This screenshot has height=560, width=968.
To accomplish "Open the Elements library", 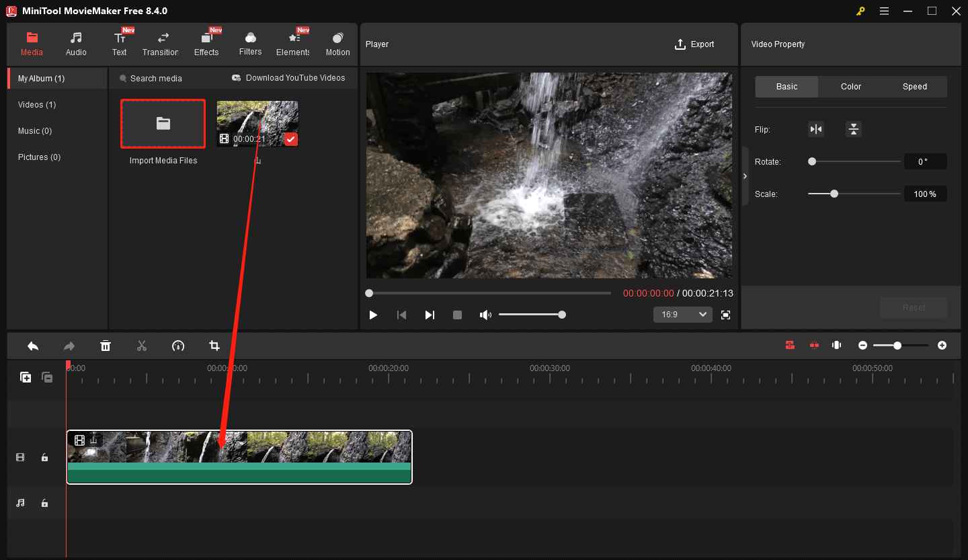I will pos(292,43).
